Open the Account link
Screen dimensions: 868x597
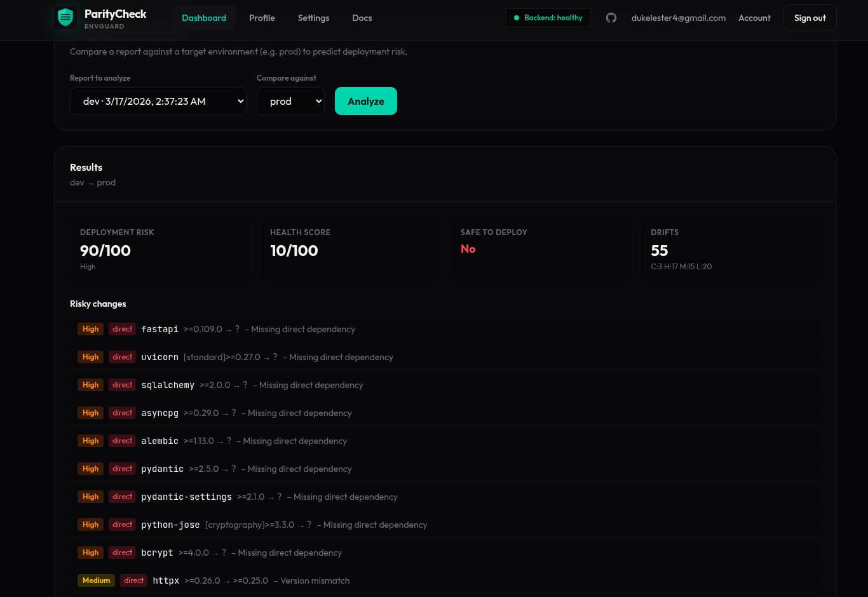coord(754,18)
